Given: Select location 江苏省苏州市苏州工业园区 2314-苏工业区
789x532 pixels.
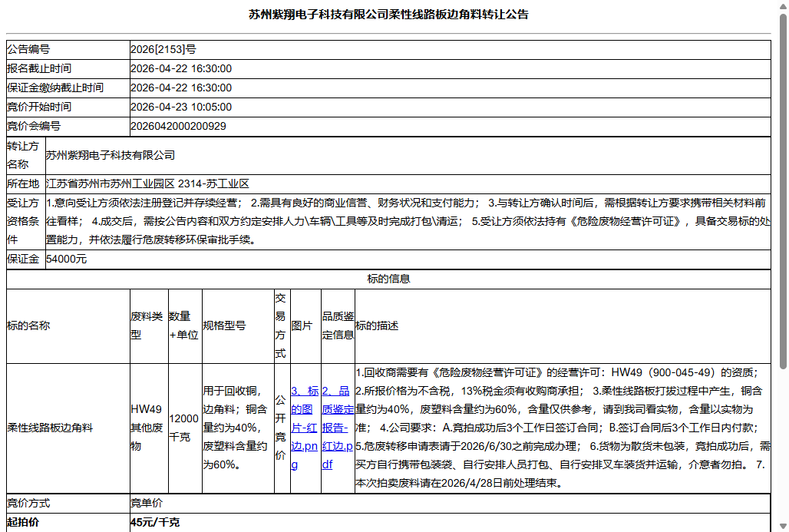Looking at the screenshot, I should click(147, 183).
